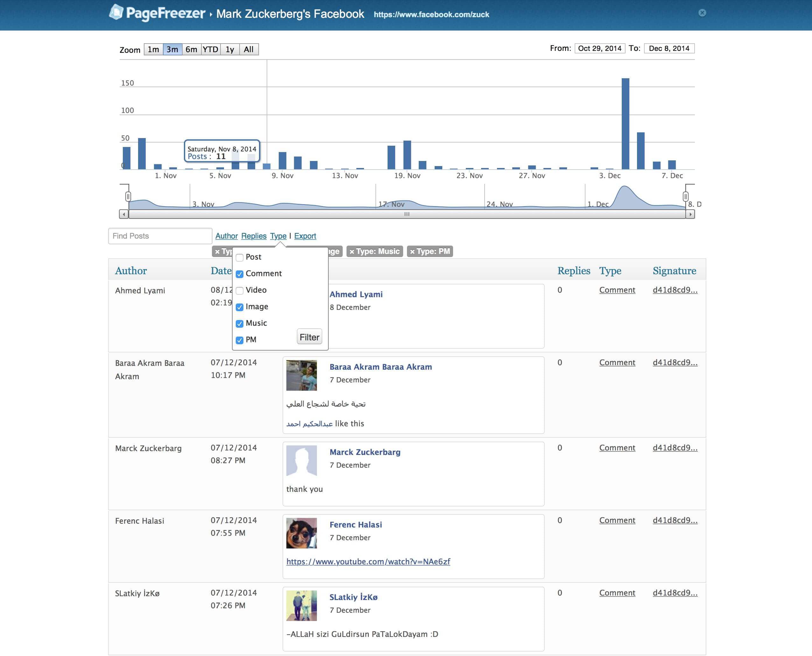Click the From date field Oct 29, 2014
Viewport: 812px width, 656px height.
click(x=600, y=48)
